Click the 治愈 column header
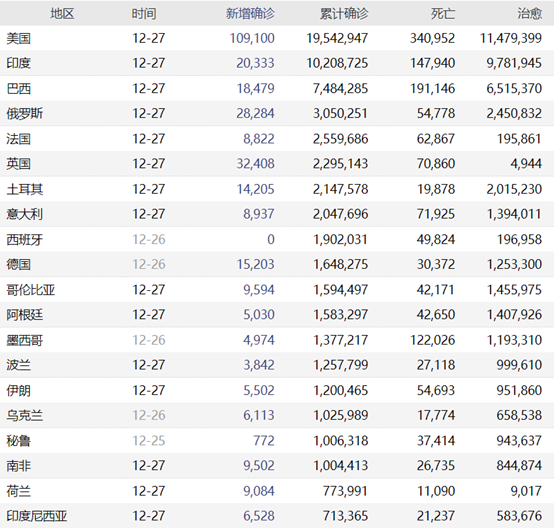The height and width of the screenshot is (528, 554). (530, 14)
